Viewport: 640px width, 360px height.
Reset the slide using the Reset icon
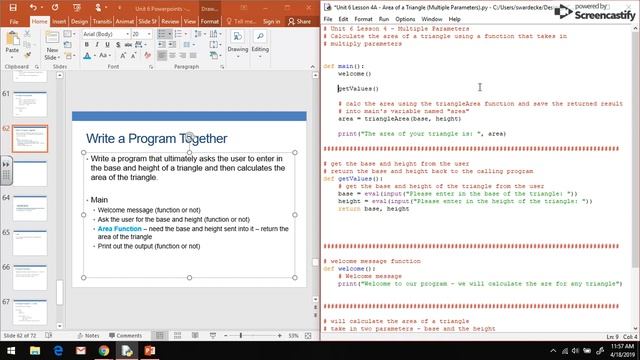coord(68,44)
